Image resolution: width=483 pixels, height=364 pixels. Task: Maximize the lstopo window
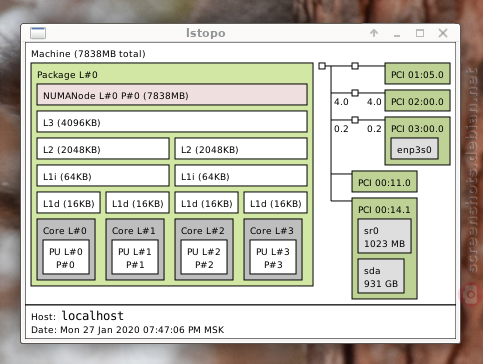tap(420, 33)
